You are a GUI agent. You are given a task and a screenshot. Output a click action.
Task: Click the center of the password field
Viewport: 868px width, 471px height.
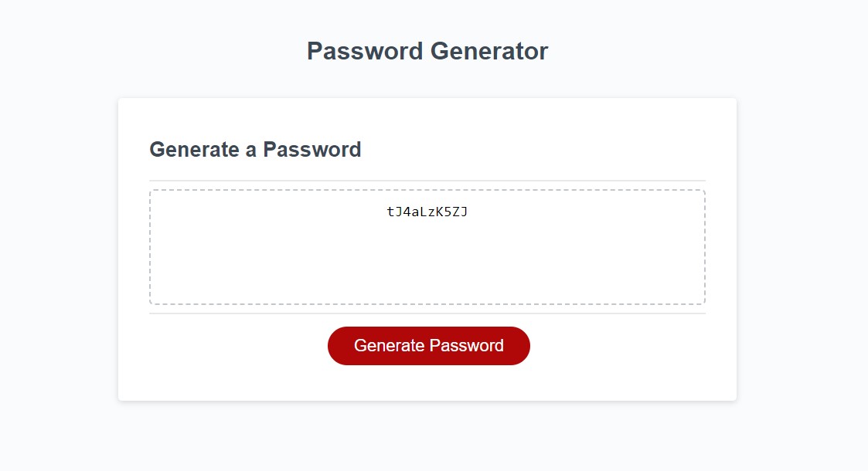coord(428,246)
